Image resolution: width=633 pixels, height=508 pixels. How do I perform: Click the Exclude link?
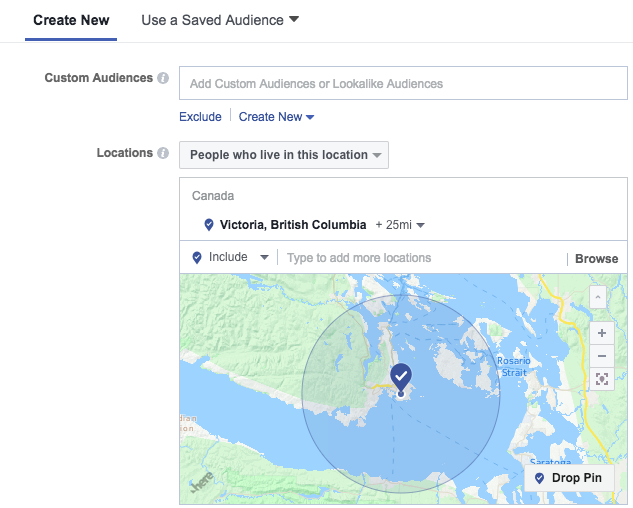(200, 117)
